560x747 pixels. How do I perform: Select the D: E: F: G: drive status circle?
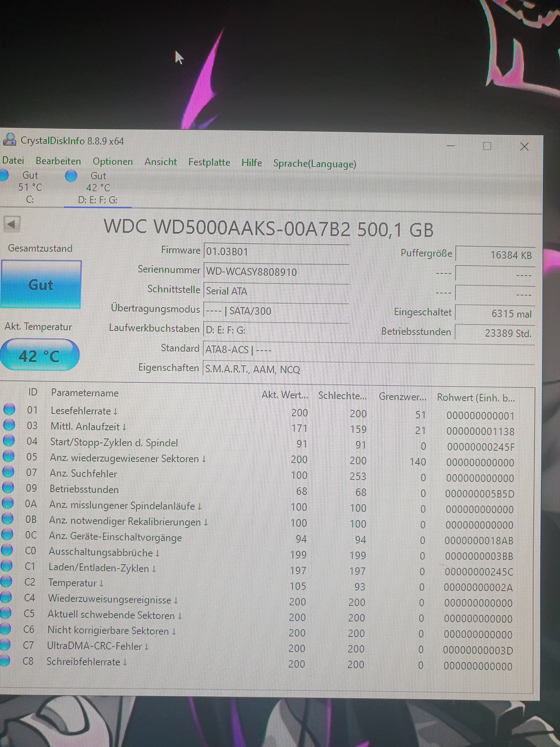click(x=71, y=176)
